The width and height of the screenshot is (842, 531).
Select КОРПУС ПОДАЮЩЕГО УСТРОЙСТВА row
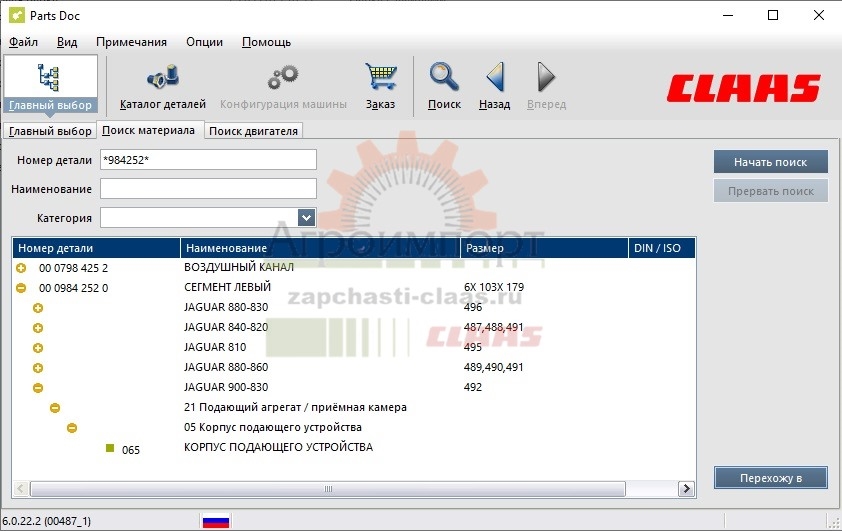pyautogui.click(x=278, y=447)
